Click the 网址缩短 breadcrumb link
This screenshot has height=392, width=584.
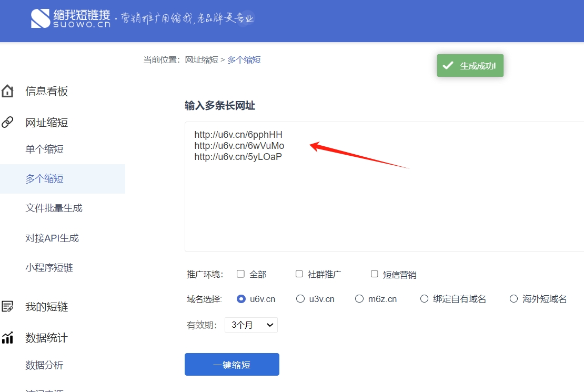coord(202,60)
